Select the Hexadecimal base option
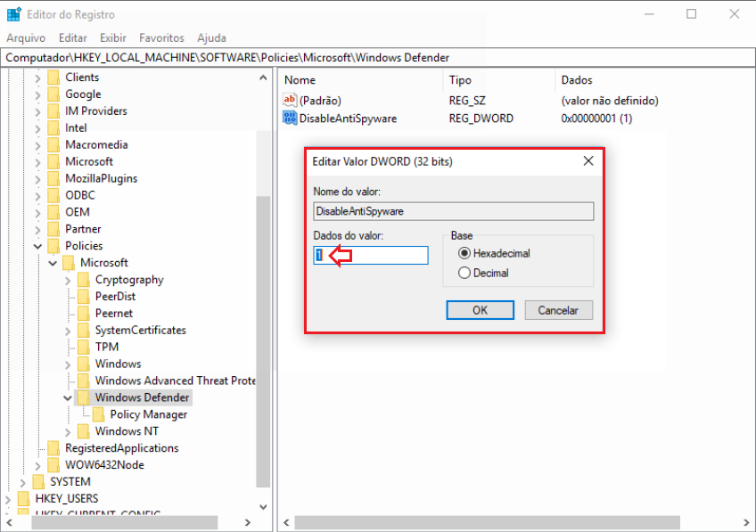This screenshot has width=756, height=532. [464, 251]
